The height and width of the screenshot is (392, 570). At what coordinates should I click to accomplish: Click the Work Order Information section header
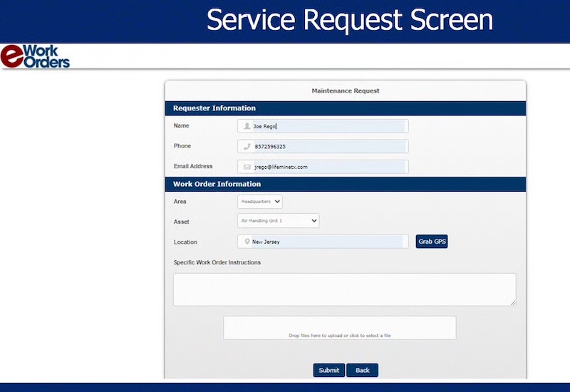point(346,185)
